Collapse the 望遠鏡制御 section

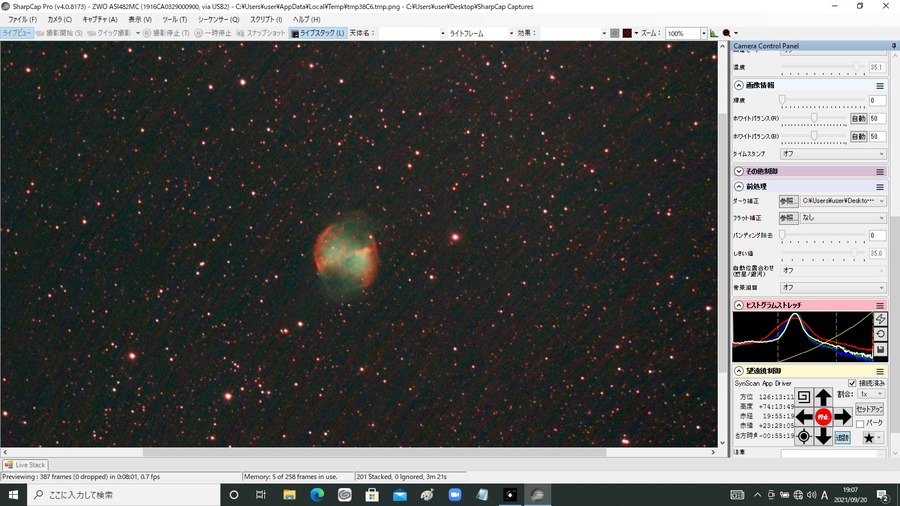739,371
